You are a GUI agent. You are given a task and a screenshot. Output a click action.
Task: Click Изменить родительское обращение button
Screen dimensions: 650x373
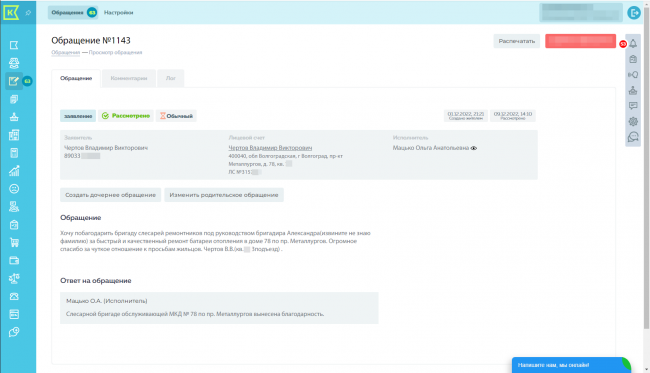224,195
